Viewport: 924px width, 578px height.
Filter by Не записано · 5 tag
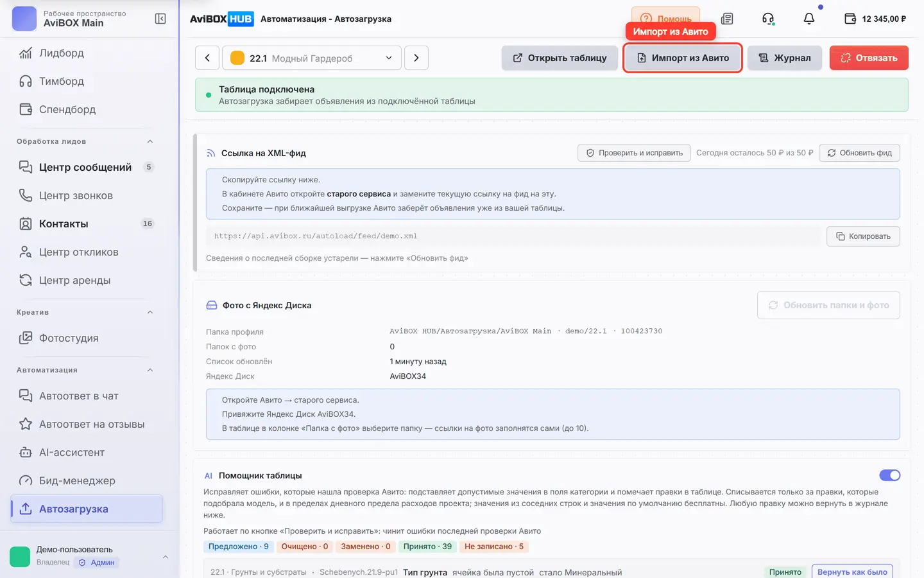494,547
